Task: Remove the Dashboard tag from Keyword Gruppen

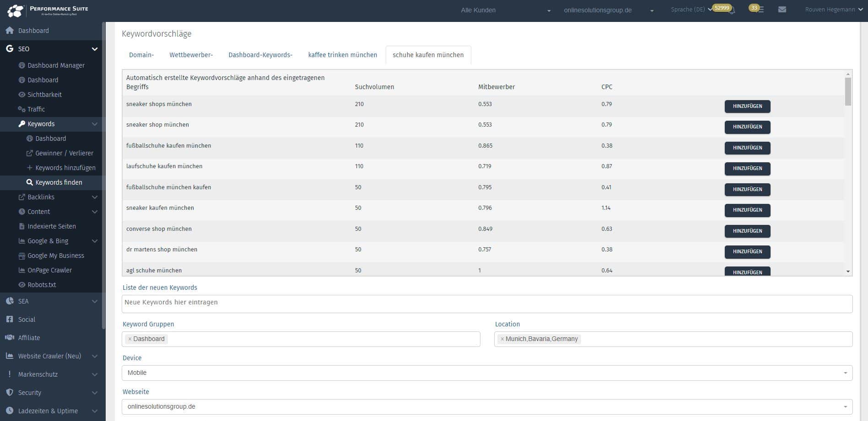Action: 130,339
